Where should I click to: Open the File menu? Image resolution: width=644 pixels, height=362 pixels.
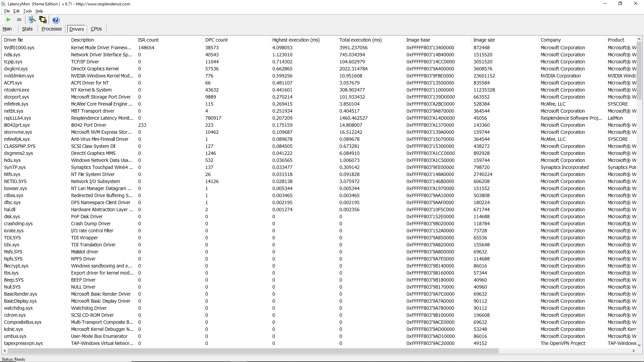point(7,11)
